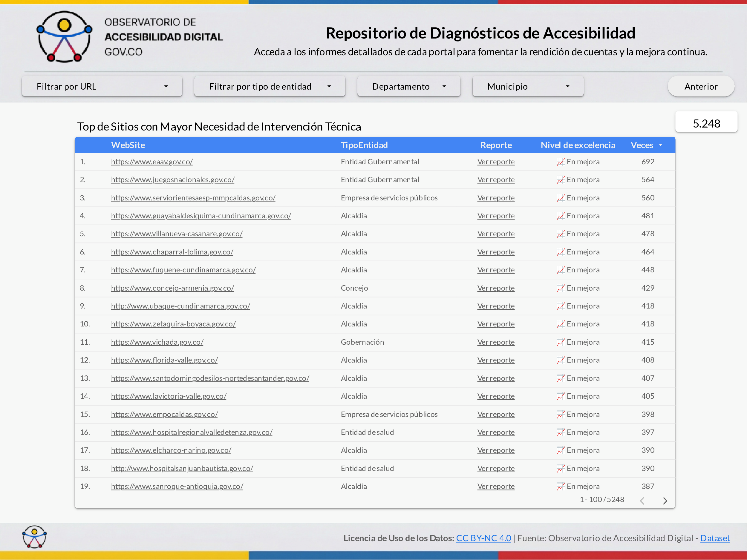Open the CC BY-NC 4.0 license link

483,538
